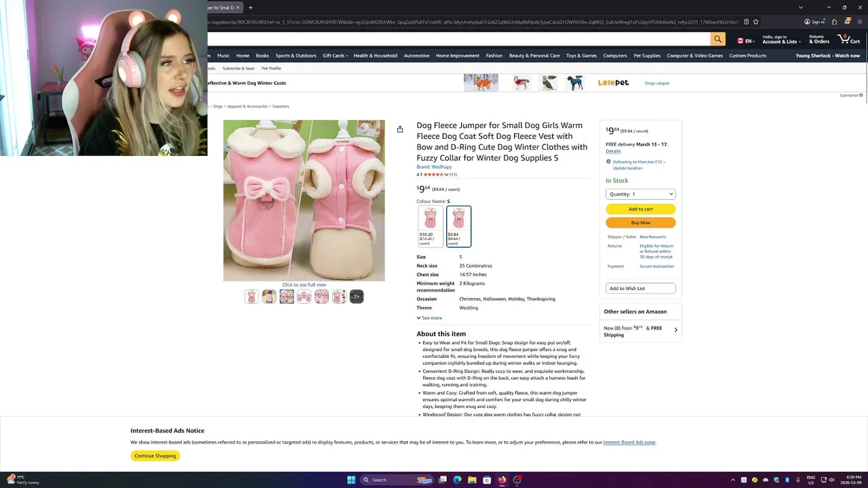Expand See more product details
Screen dimensions: 868x488
[429, 318]
